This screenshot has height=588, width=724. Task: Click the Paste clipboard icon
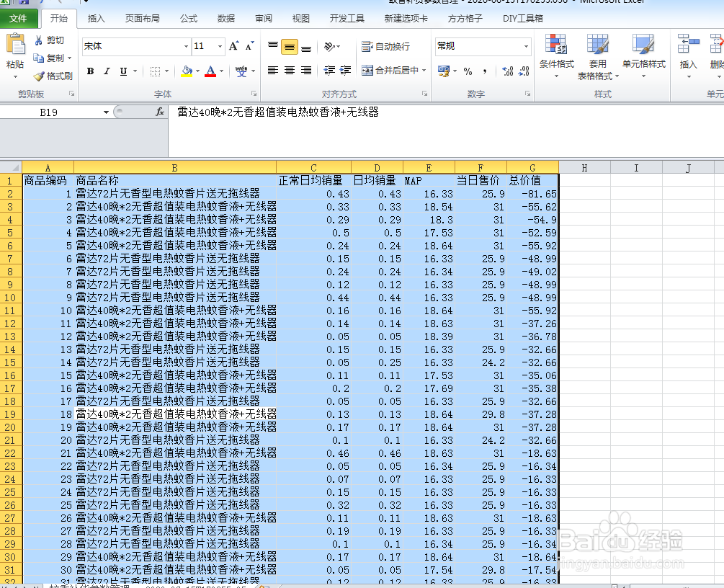click(x=15, y=45)
